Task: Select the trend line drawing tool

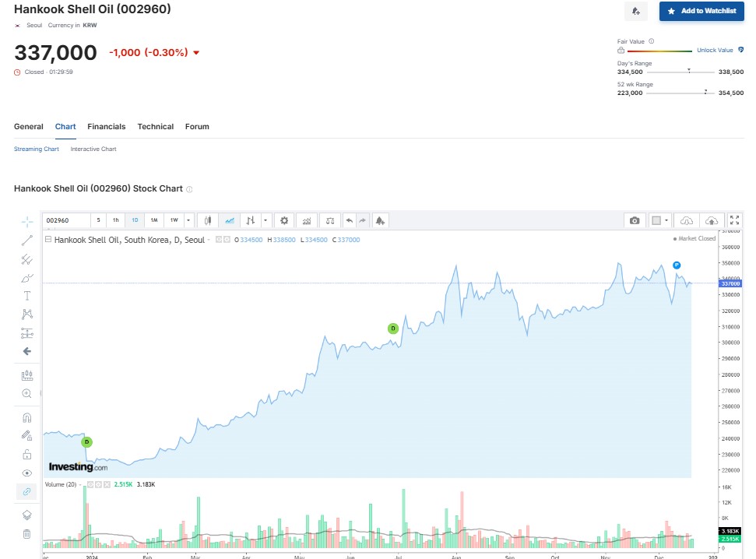Action: coord(27,241)
